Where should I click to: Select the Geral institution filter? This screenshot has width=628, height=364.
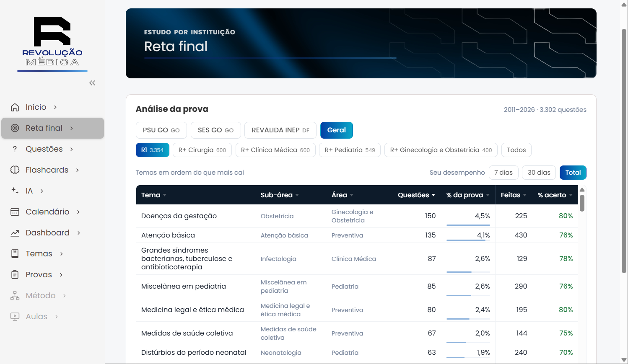[337, 130]
